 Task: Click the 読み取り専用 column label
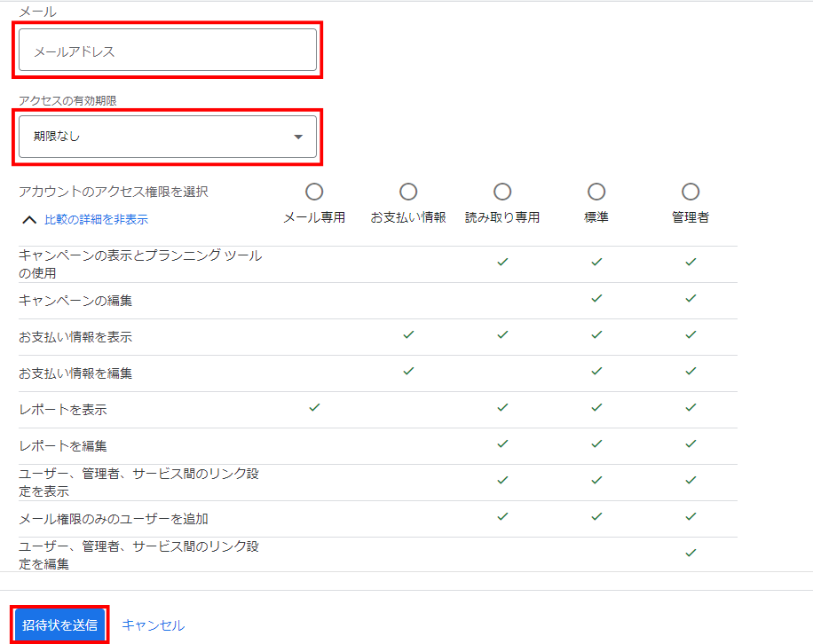coord(501,217)
